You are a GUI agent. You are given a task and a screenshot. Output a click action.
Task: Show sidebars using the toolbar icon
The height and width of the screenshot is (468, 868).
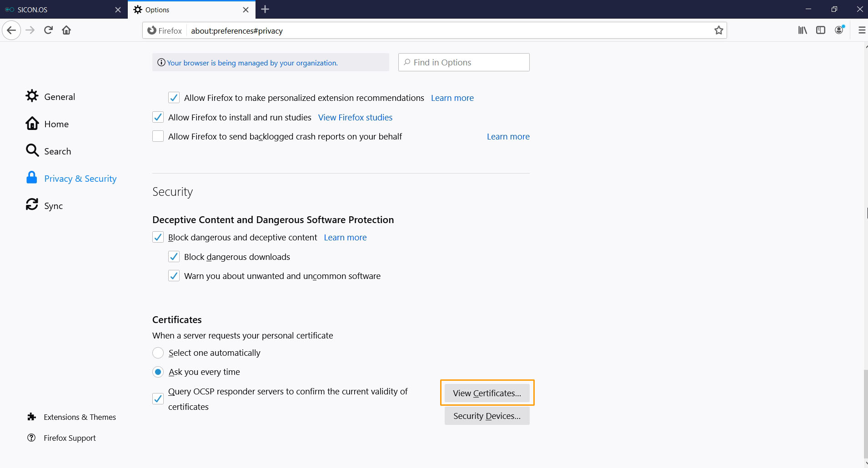tap(820, 30)
